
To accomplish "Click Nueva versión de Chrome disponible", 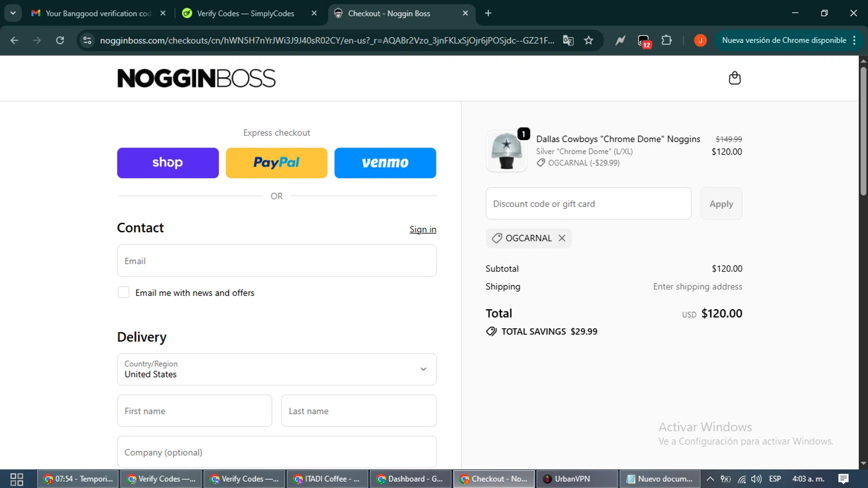I will (x=784, y=41).
